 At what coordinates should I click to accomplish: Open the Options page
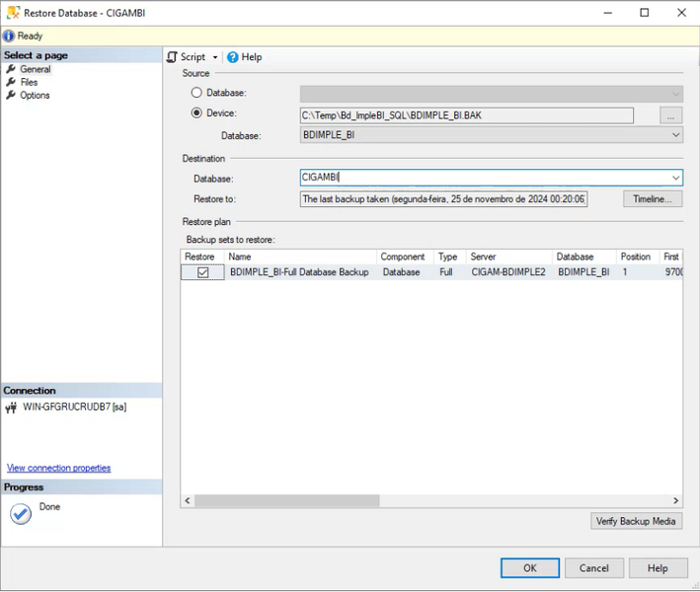click(35, 95)
